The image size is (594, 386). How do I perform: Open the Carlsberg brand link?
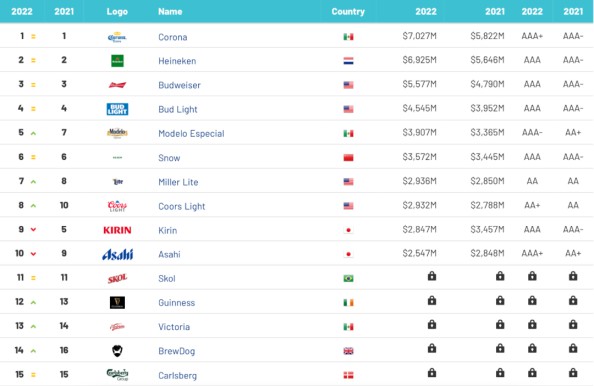point(178,376)
